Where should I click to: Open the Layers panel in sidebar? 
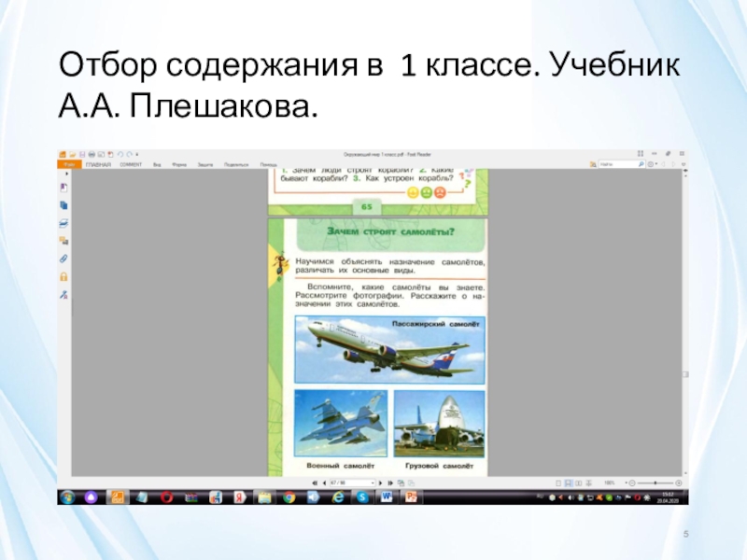(63, 223)
